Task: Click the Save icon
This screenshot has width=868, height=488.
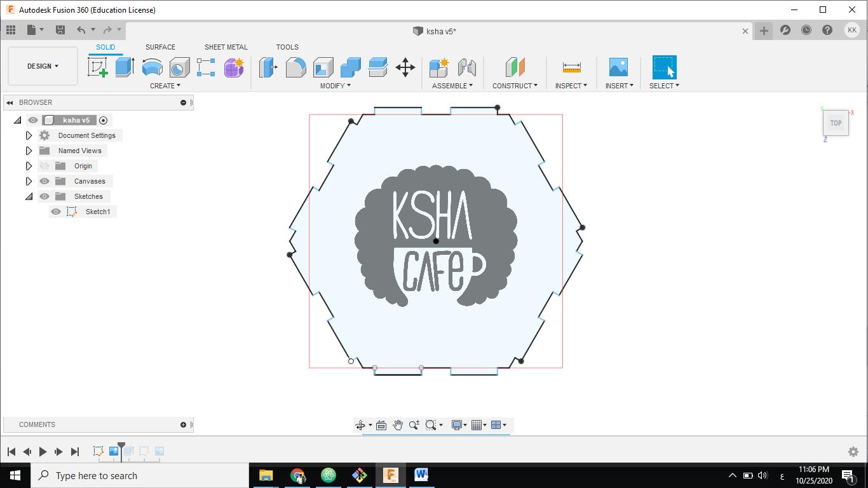Action: (60, 30)
